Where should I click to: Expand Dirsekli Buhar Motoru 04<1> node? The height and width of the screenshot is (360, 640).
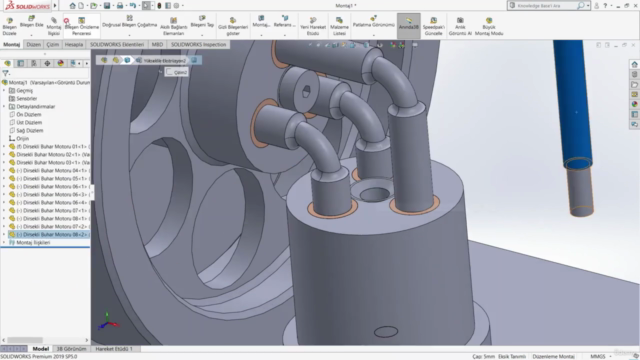pyautogui.click(x=4, y=171)
